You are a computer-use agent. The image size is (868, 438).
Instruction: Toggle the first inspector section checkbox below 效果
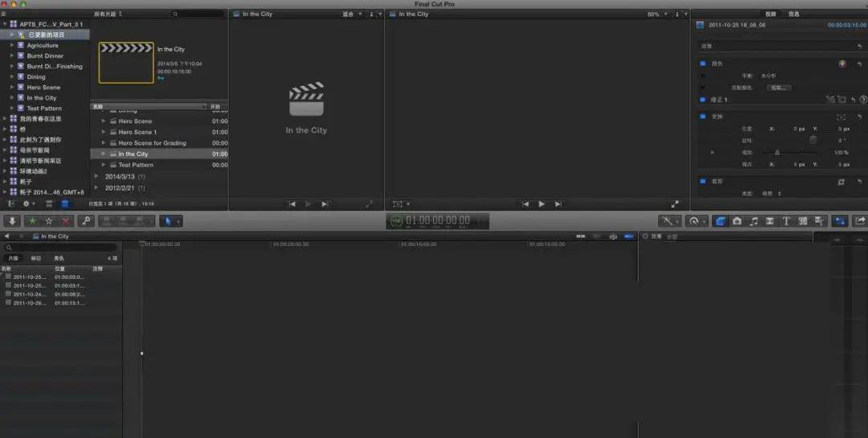coord(703,63)
